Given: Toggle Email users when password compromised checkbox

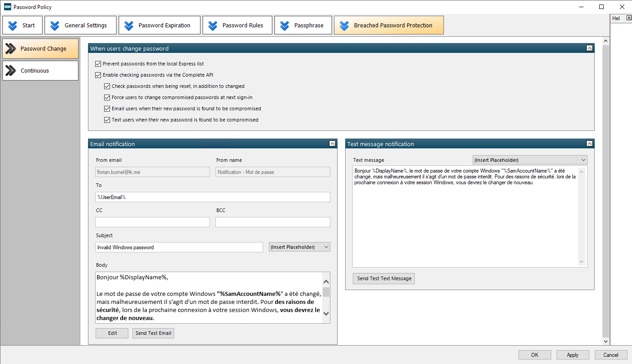Looking at the screenshot, I should coord(107,108).
